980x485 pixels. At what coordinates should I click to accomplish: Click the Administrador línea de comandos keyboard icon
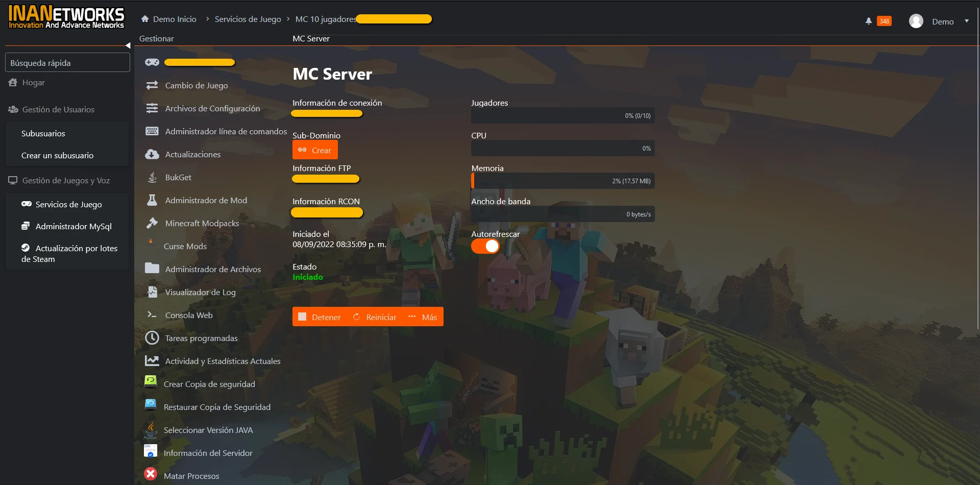[152, 131]
